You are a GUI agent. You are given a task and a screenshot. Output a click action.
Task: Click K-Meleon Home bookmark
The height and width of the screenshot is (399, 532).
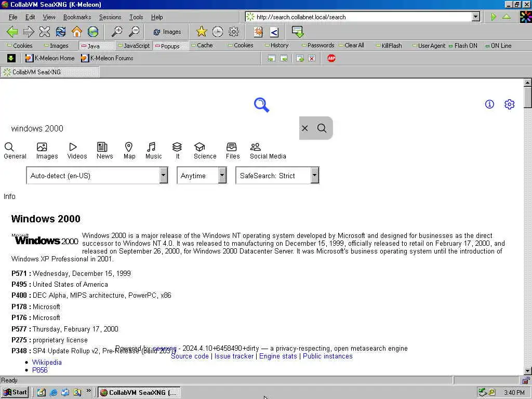coord(50,58)
